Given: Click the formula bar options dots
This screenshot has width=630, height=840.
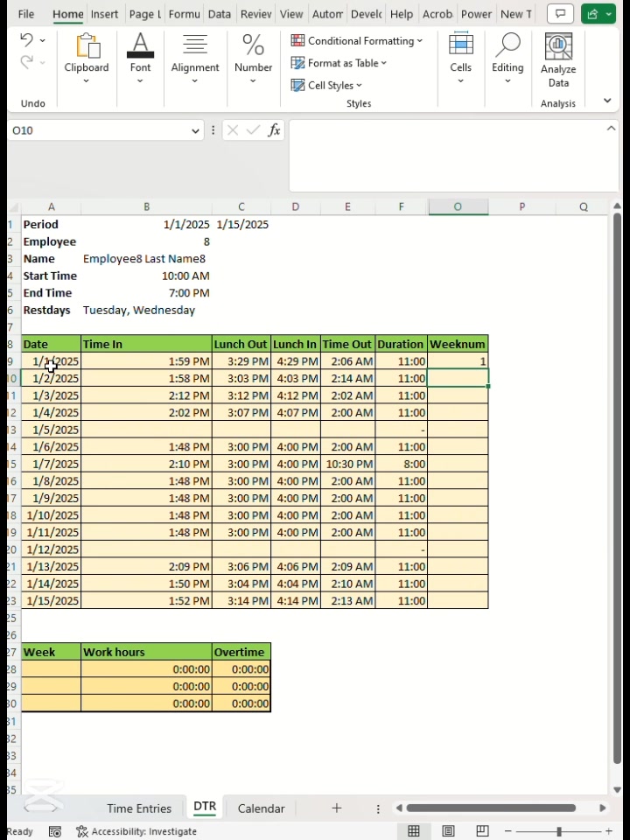Looking at the screenshot, I should tap(213, 130).
